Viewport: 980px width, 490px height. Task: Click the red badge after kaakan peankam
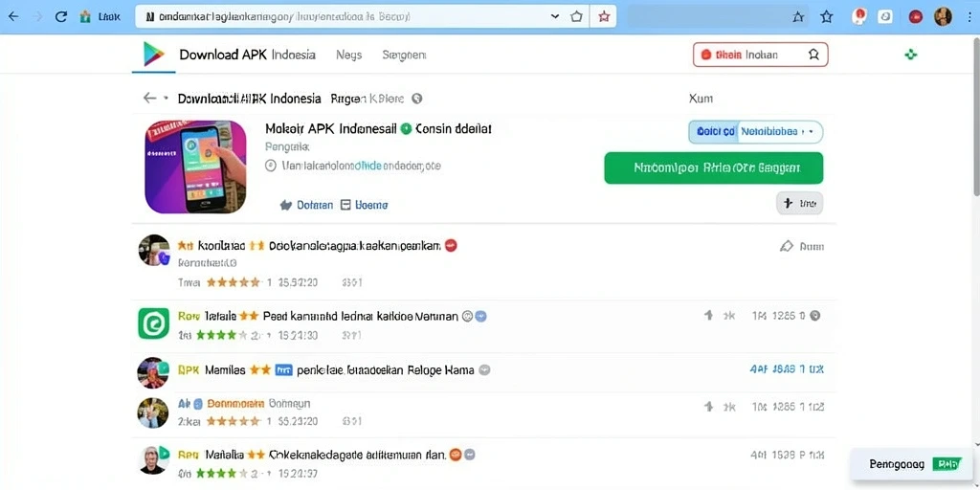(451, 246)
